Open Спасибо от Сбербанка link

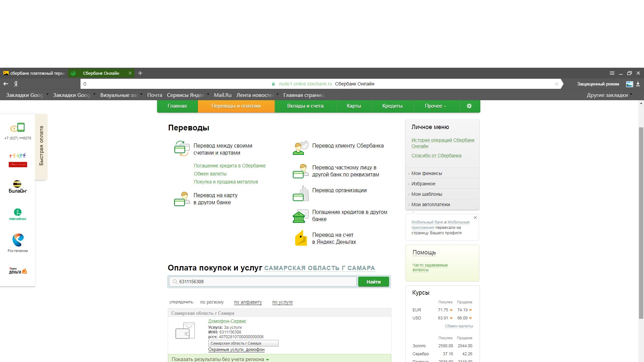(436, 156)
